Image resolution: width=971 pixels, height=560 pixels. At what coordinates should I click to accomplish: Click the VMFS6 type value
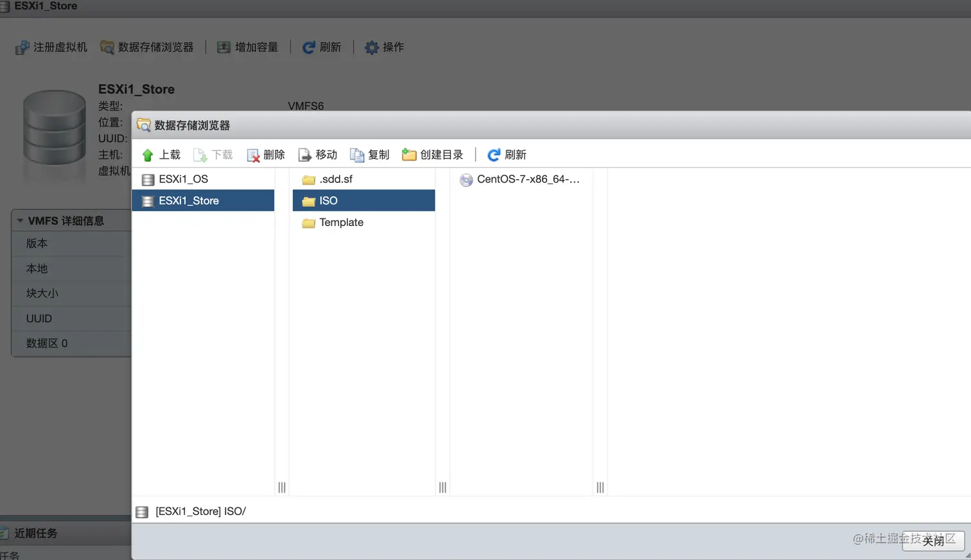coord(306,106)
